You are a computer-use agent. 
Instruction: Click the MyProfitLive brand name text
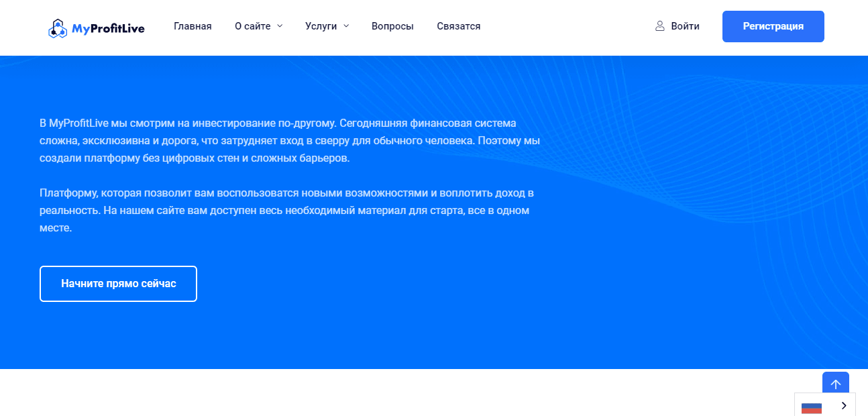pyautogui.click(x=107, y=28)
